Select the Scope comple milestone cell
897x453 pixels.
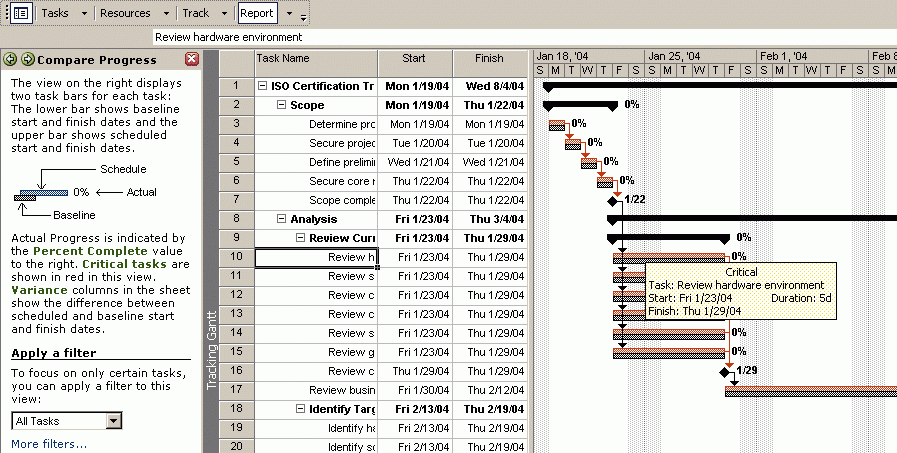[x=316, y=200]
